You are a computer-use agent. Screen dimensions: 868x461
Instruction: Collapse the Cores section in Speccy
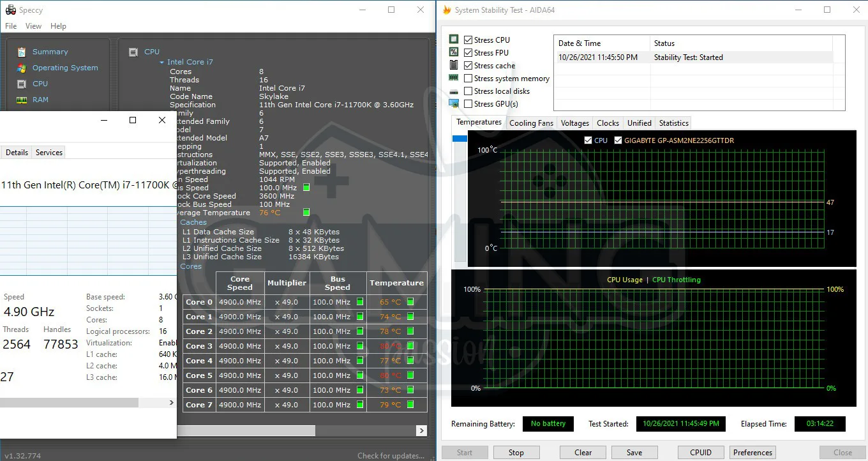(x=191, y=266)
